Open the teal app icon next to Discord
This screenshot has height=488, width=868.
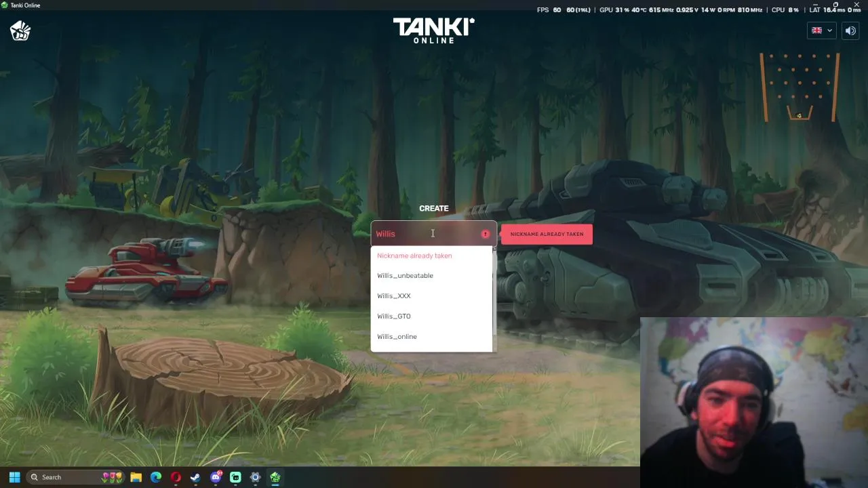[x=235, y=477]
